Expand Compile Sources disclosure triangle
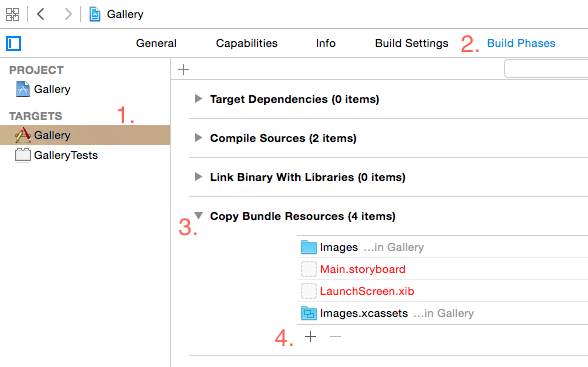This screenshot has width=588, height=367. point(198,138)
